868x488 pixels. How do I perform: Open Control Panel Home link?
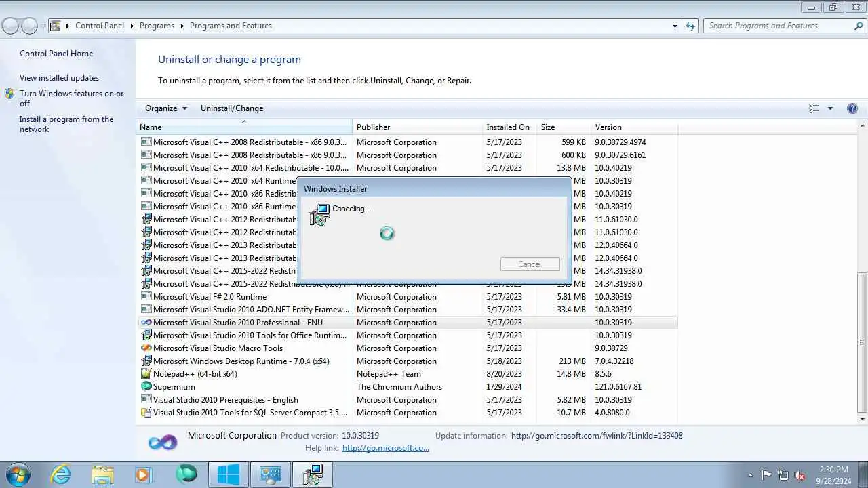tap(56, 54)
